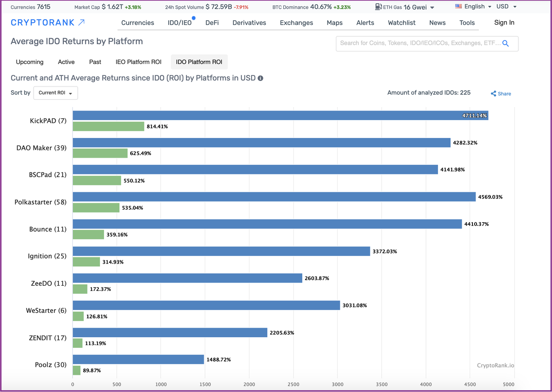Click the ZENDIT blue bar
The image size is (552, 392).
(x=170, y=333)
